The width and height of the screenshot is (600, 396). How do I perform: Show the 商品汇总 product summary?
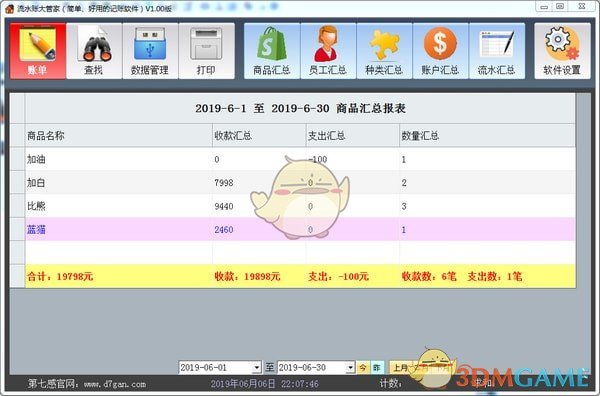[272, 51]
